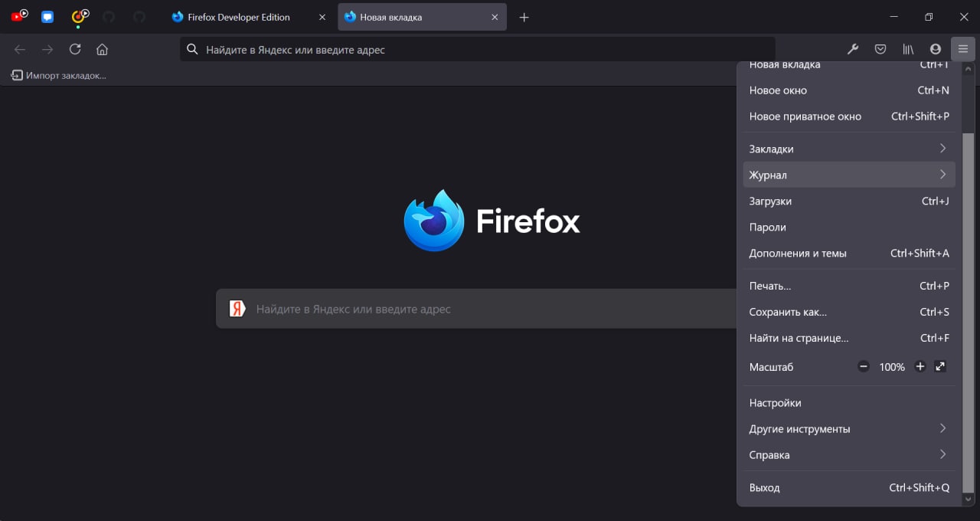This screenshot has width=980, height=521.
Task: Choose Печать… from the menu
Action: (x=849, y=286)
